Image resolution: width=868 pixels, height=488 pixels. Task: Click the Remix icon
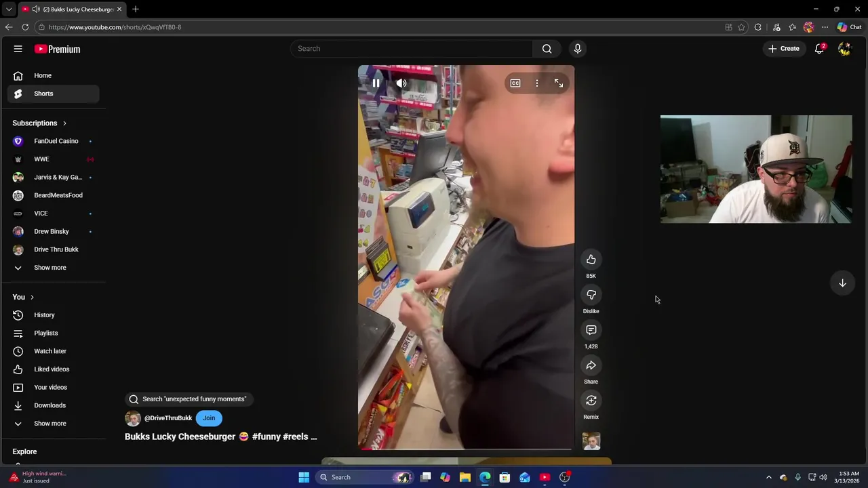coord(591,401)
